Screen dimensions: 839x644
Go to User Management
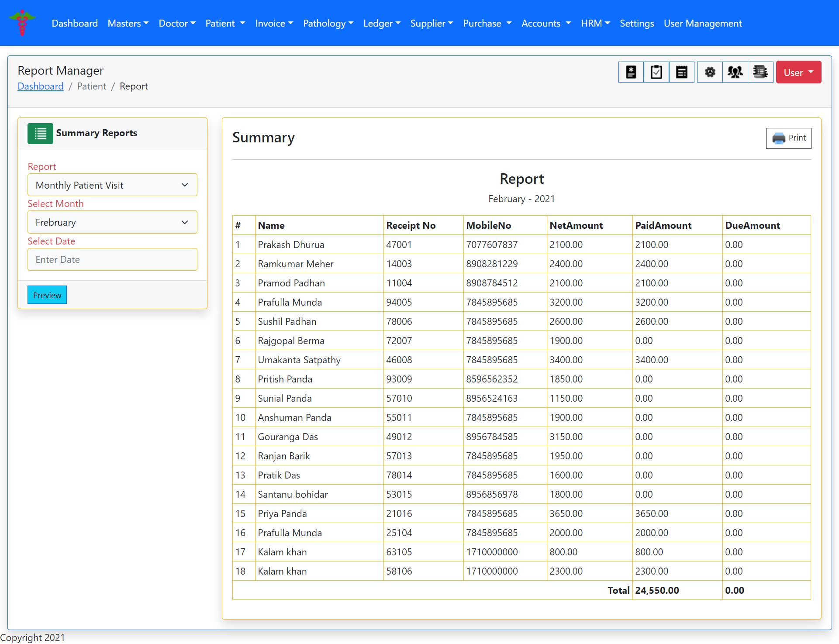pyautogui.click(x=702, y=23)
